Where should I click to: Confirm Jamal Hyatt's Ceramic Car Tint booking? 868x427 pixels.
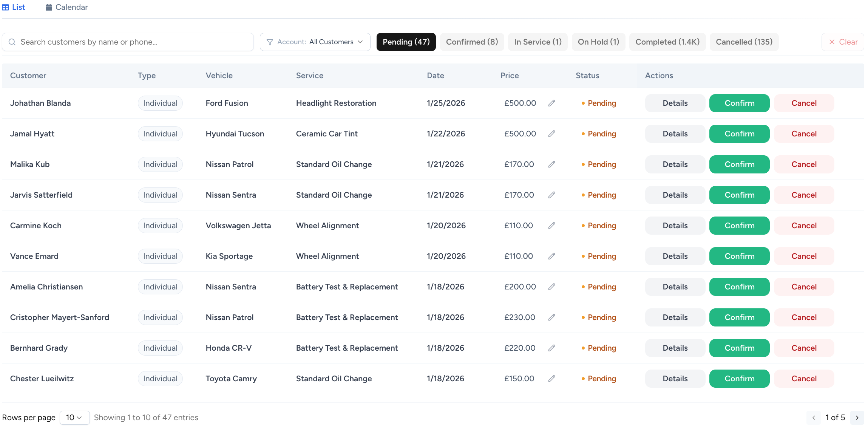(738, 133)
